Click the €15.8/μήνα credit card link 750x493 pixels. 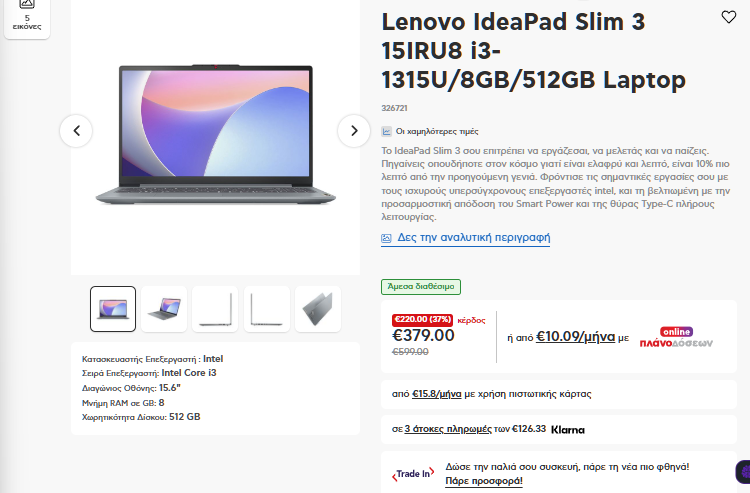coord(437,394)
